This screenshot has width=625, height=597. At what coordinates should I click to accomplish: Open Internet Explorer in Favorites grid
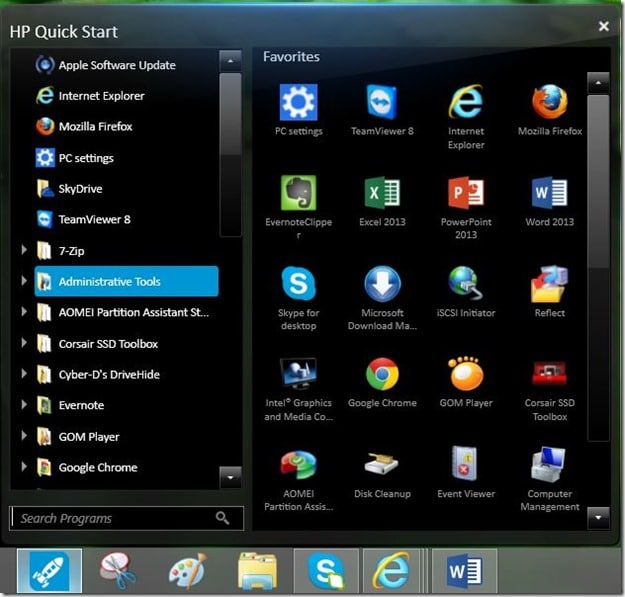[466, 102]
